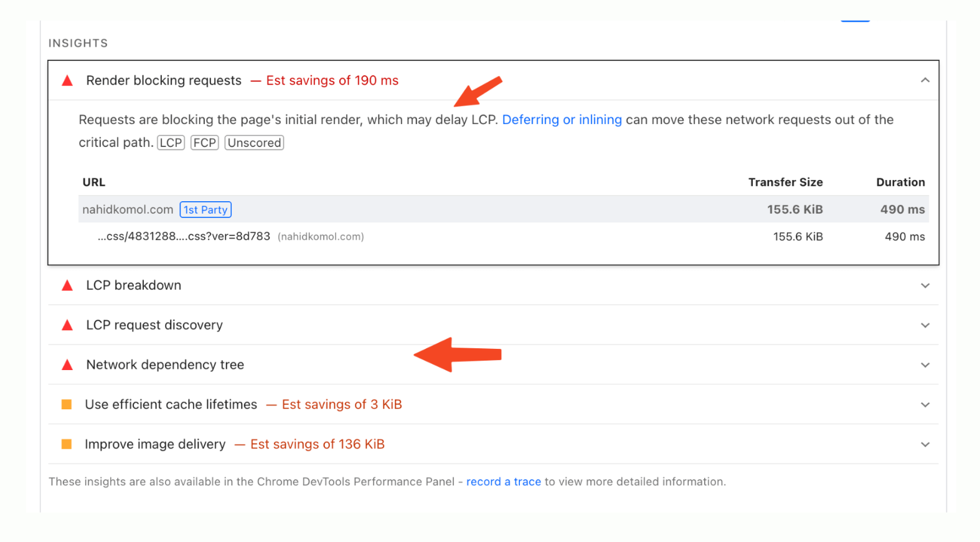Select the Network dependency tree title
The height and width of the screenshot is (542, 980).
click(165, 365)
